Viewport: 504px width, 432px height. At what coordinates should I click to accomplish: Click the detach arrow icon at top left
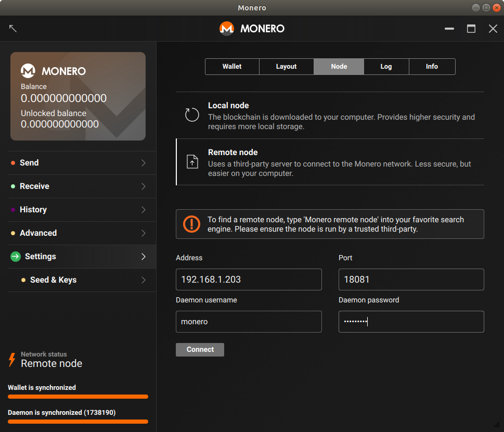click(x=13, y=28)
